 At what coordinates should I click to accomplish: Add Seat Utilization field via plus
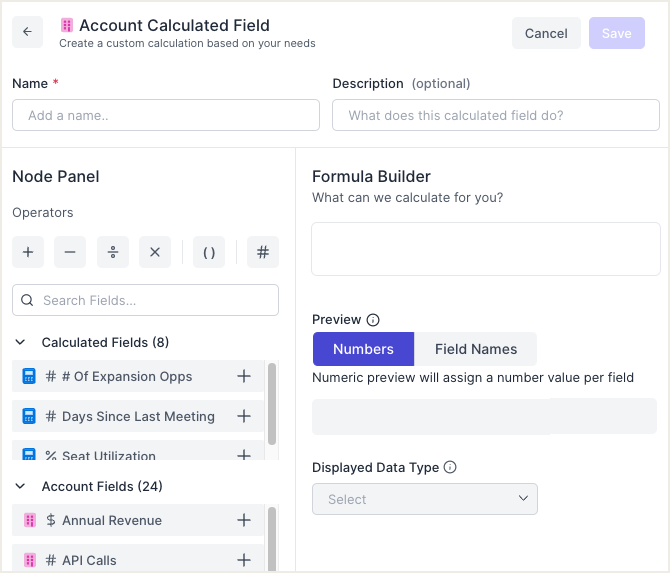[x=244, y=455]
